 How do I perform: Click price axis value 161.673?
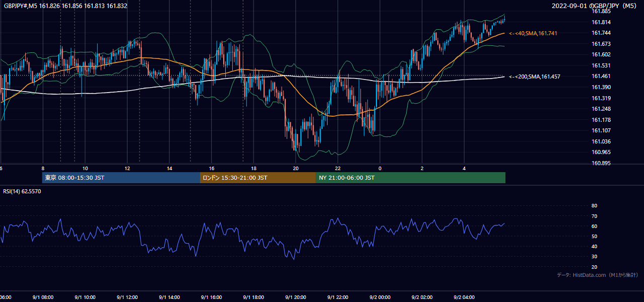click(601, 44)
